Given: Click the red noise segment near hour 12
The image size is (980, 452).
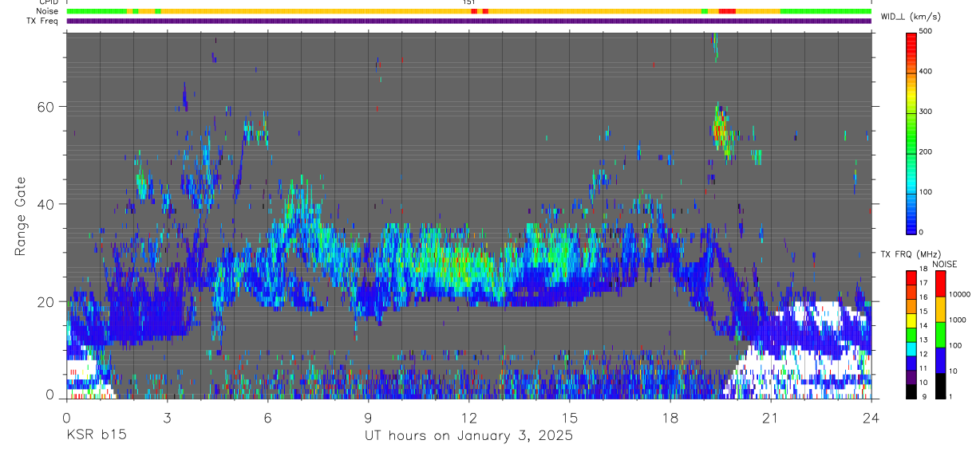Looking at the screenshot, I should point(474,12).
